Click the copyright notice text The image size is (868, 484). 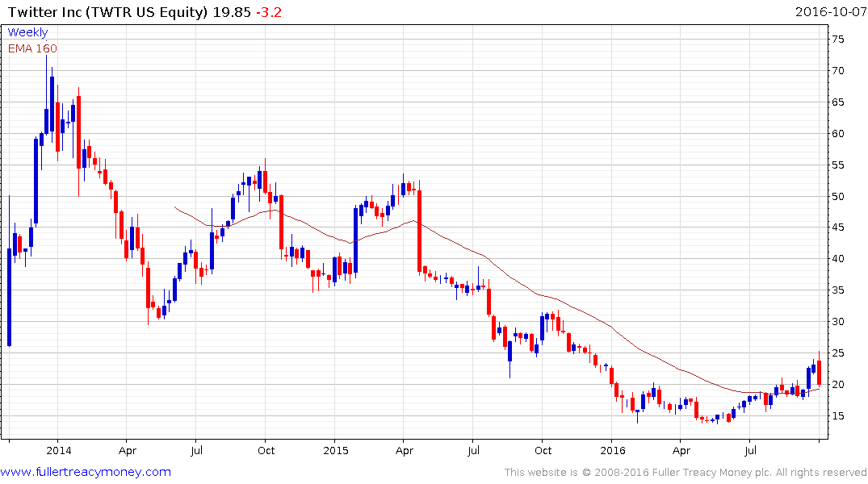tap(686, 473)
